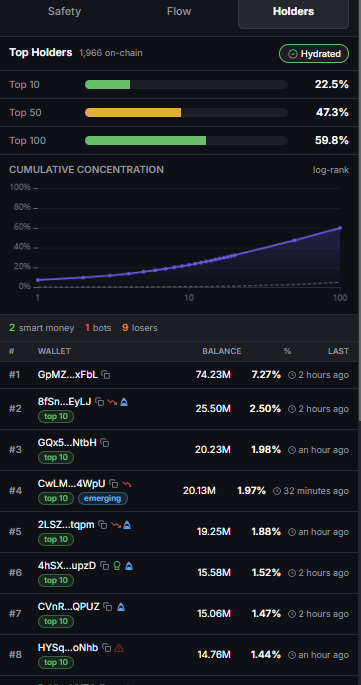
Task: Click the top 10 tag under HYSq...oNhb
Action: click(x=56, y=663)
